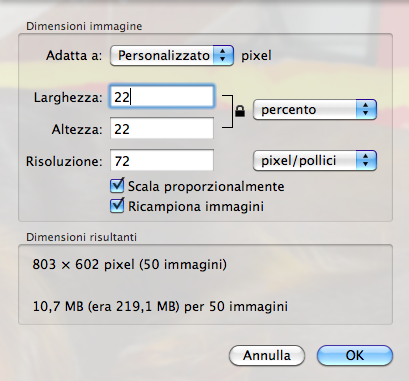This screenshot has width=409, height=381.
Task: Click the Dimensioni risultanti group heading
Action: point(81,237)
